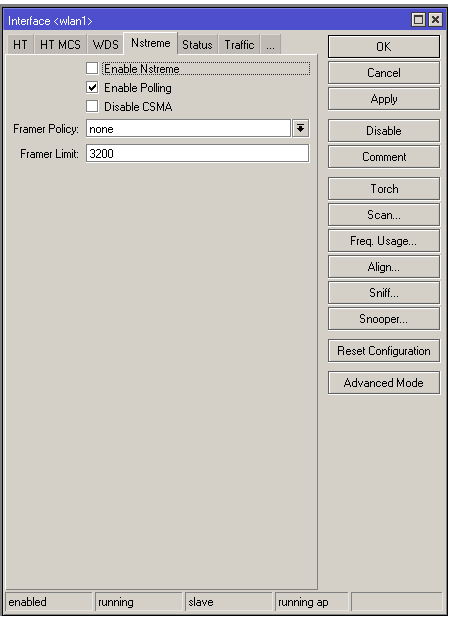Screen dimensions: 449x619
Task: View the Traffic tab
Action: tap(239, 45)
